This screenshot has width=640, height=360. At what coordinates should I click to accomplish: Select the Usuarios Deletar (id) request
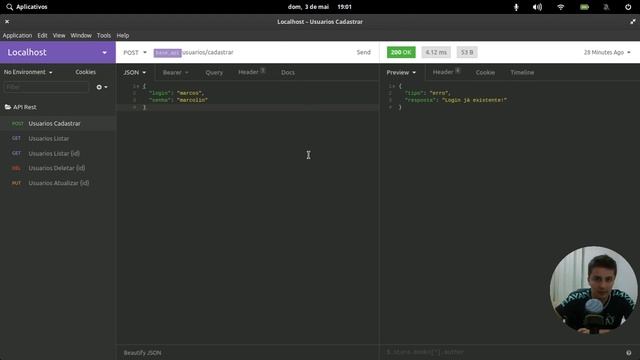click(58, 168)
